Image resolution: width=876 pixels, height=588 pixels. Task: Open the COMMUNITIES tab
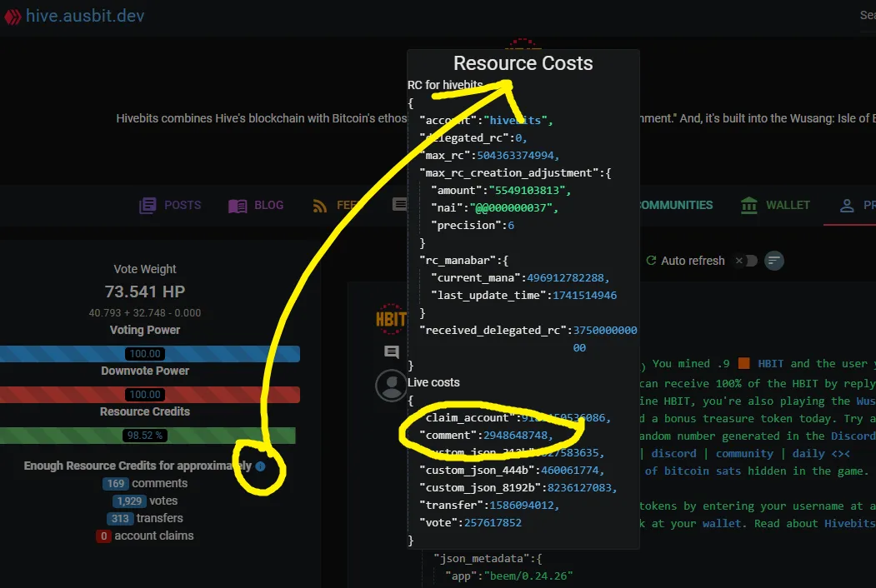[676, 205]
